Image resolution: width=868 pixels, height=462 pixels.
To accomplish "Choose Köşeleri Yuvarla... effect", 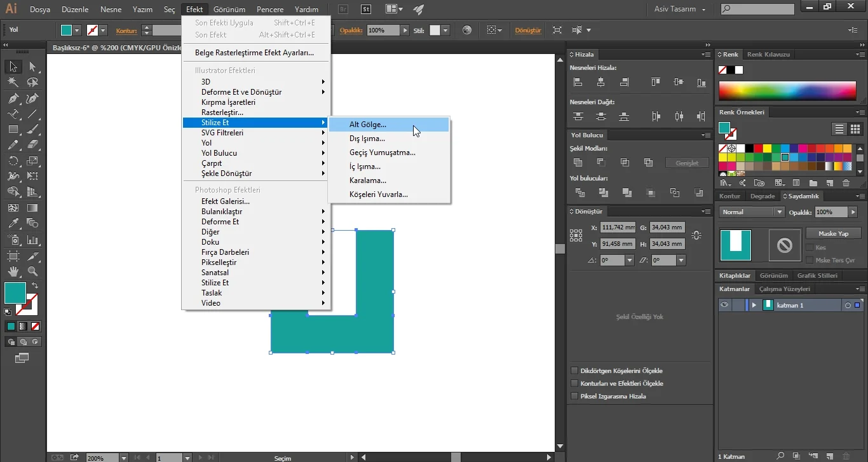I will (x=389, y=194).
